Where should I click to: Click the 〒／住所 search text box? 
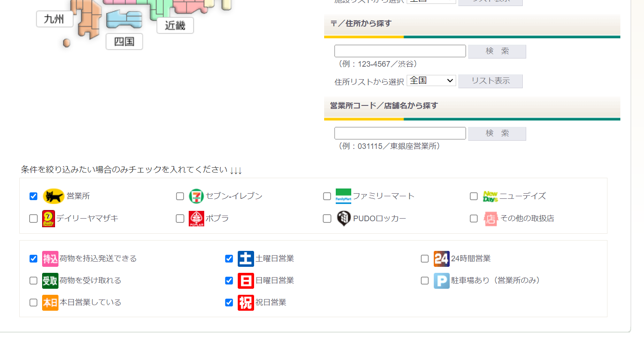[x=400, y=51]
